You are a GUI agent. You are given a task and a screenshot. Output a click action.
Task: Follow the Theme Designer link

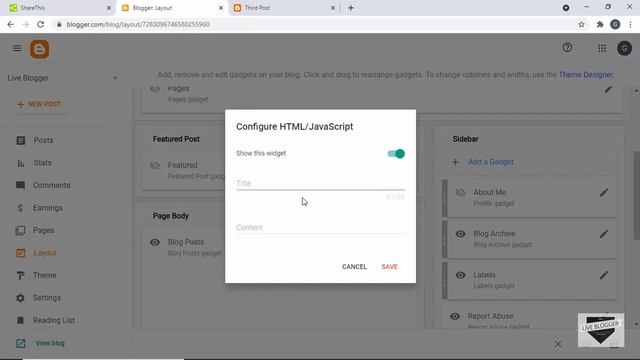pyautogui.click(x=585, y=75)
